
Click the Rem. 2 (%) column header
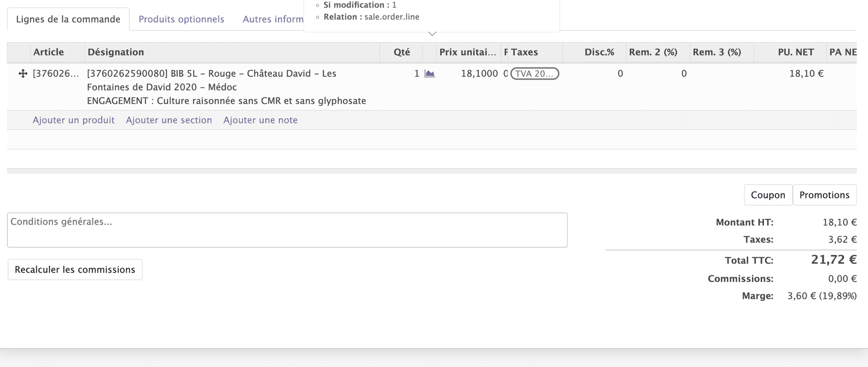coord(653,52)
